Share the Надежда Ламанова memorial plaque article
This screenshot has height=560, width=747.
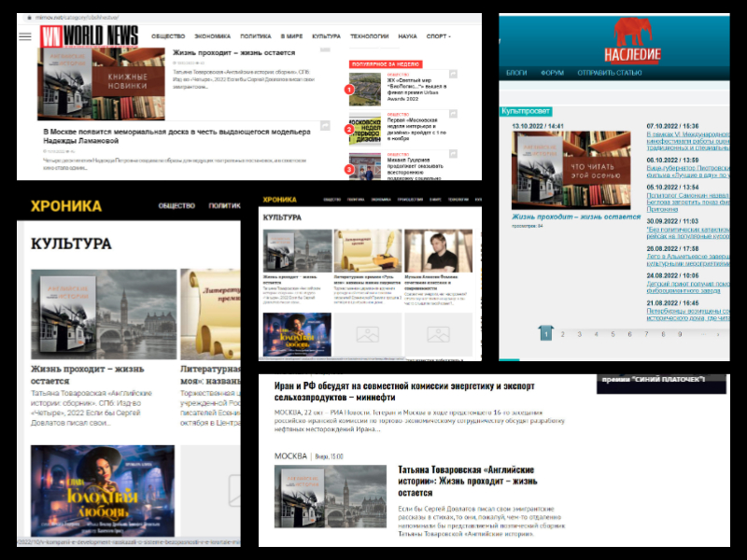click(325, 125)
